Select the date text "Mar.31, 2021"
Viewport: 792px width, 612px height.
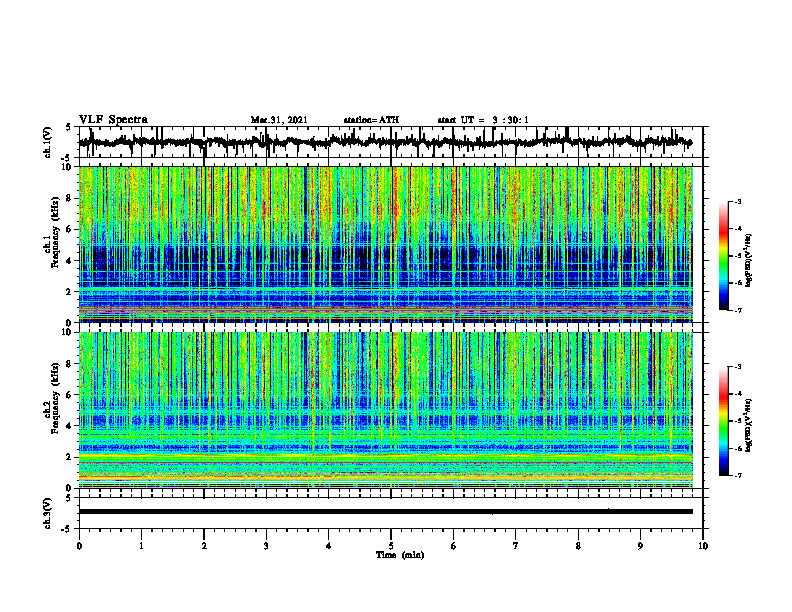[279, 120]
